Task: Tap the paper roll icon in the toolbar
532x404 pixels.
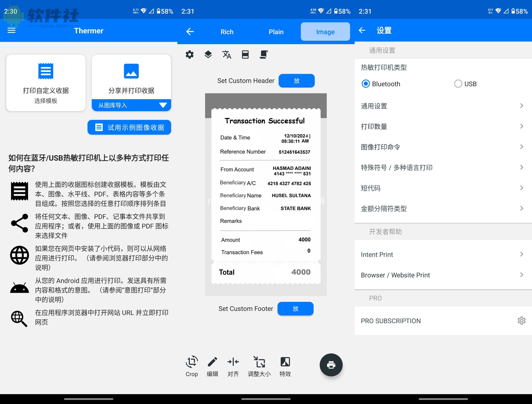Action: click(245, 55)
